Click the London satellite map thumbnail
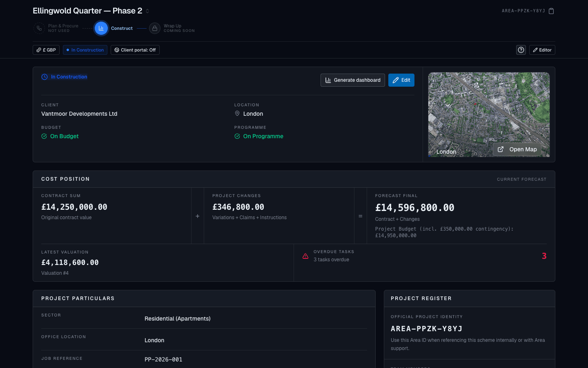Screen dimensions: 588x368 coord(489,114)
